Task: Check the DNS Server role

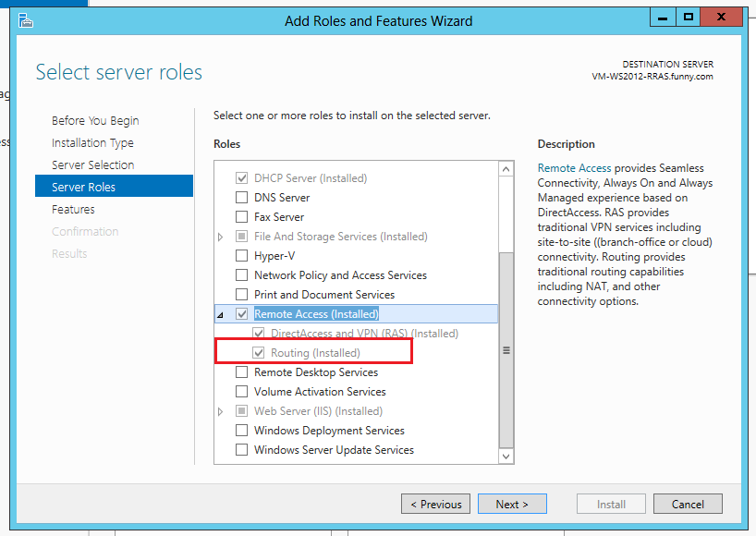Action: 241,198
